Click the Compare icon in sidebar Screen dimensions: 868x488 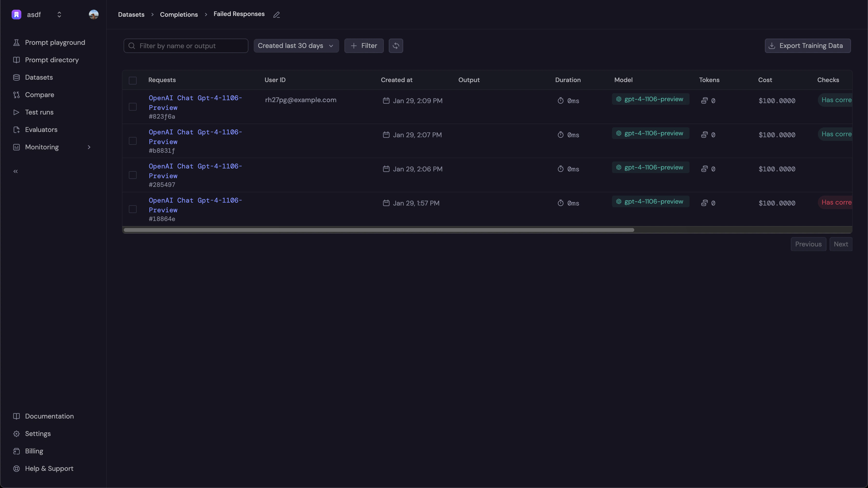16,95
